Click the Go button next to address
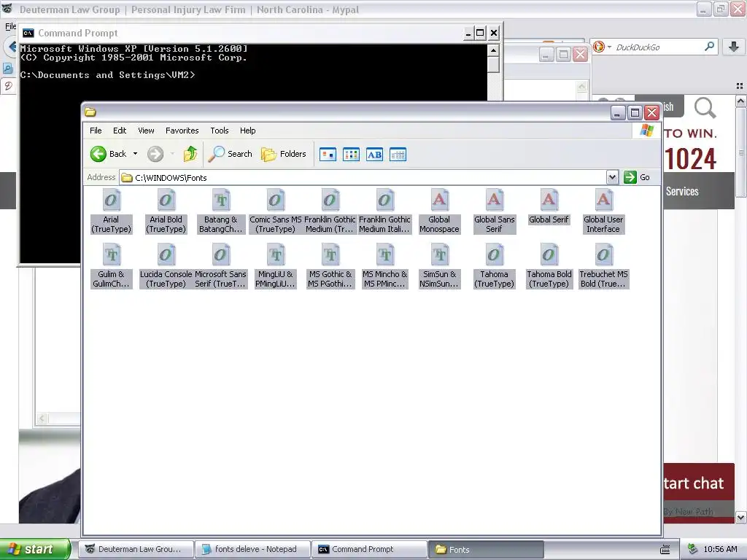The image size is (747, 560). pyautogui.click(x=638, y=177)
